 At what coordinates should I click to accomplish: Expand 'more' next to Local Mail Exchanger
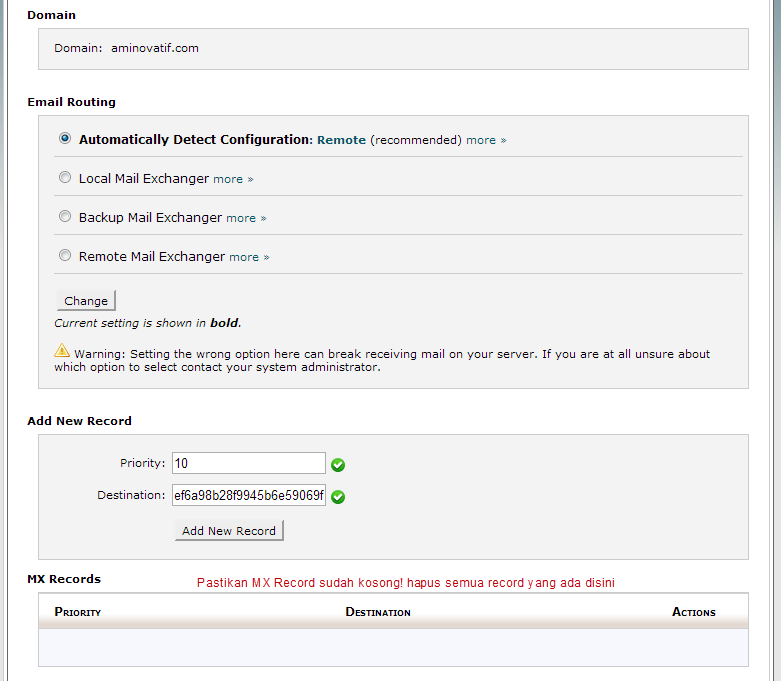click(233, 179)
